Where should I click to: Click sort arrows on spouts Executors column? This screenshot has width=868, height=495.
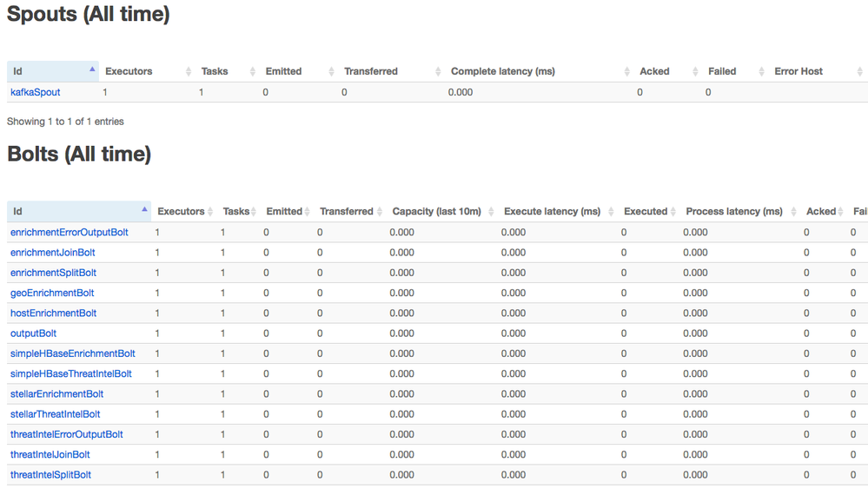pos(189,71)
